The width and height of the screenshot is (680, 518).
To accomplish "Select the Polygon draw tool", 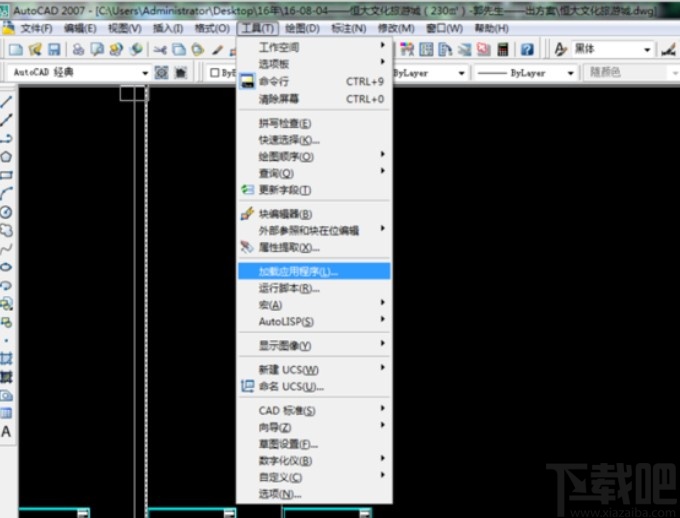I will tap(7, 157).
